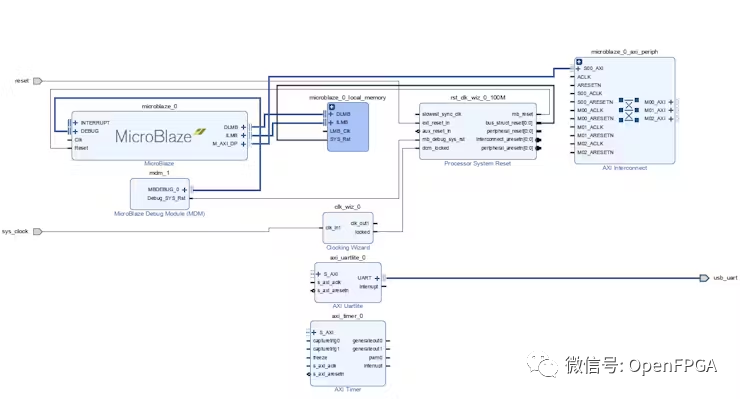740x399 pixels.
Task: Select the crossbar icon in the AXI Interconnect
Action: coord(629,110)
